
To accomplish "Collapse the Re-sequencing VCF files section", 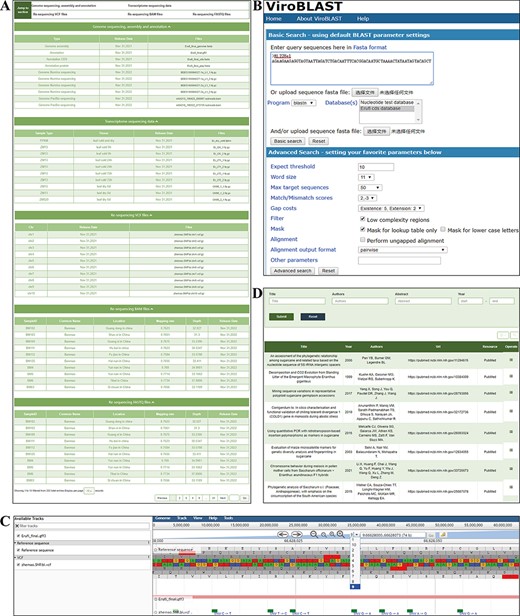I will tap(132, 215).
